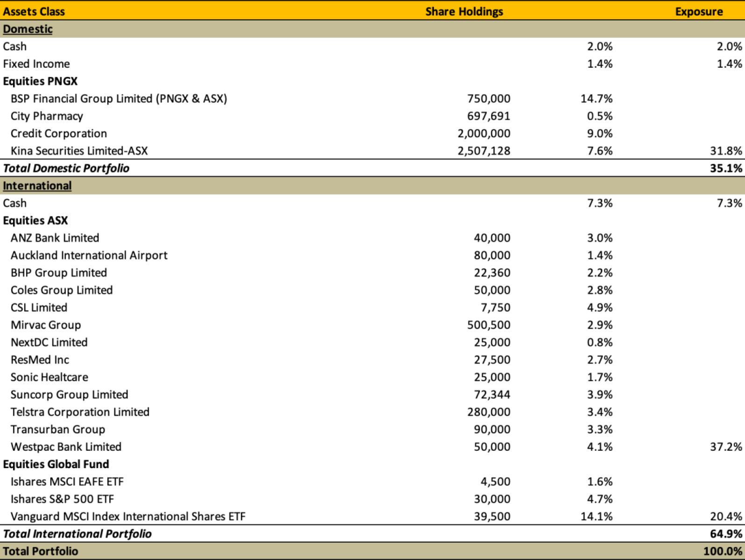745x560 pixels.
Task: Select Kina Securities Limited-ASX row name
Action: click(x=79, y=151)
